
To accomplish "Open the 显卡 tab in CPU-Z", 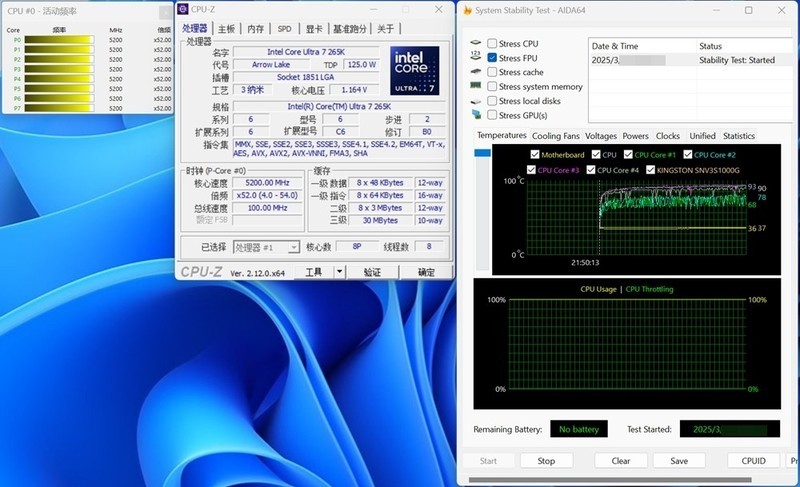I will coord(314,29).
